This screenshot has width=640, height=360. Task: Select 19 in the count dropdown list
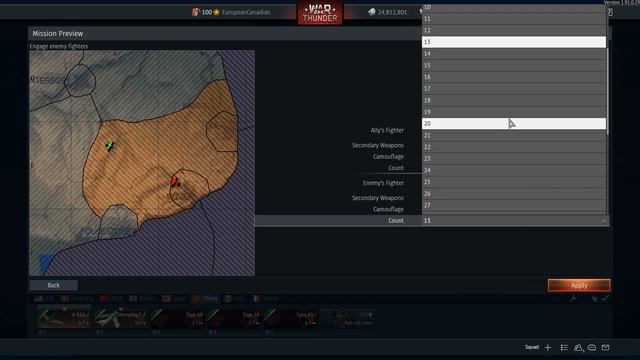tap(513, 112)
